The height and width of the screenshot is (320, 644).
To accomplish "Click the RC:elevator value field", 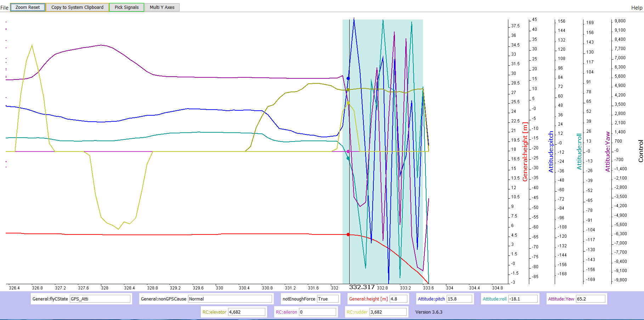I will (x=247, y=312).
